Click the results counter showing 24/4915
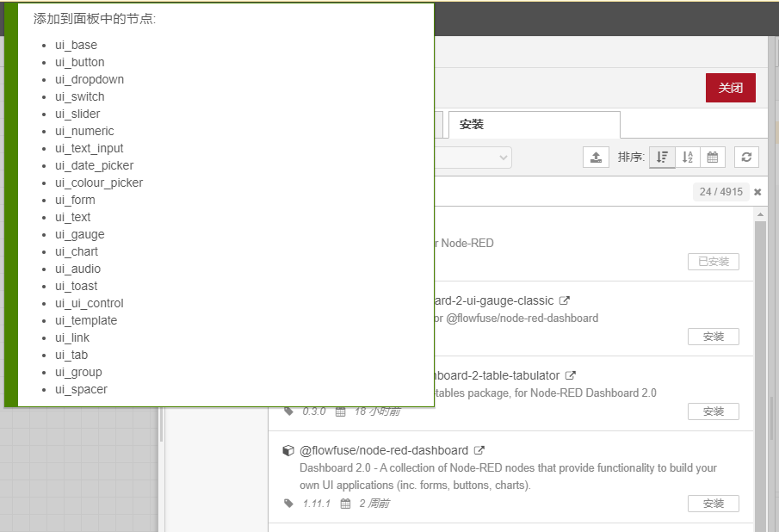 pyautogui.click(x=720, y=191)
